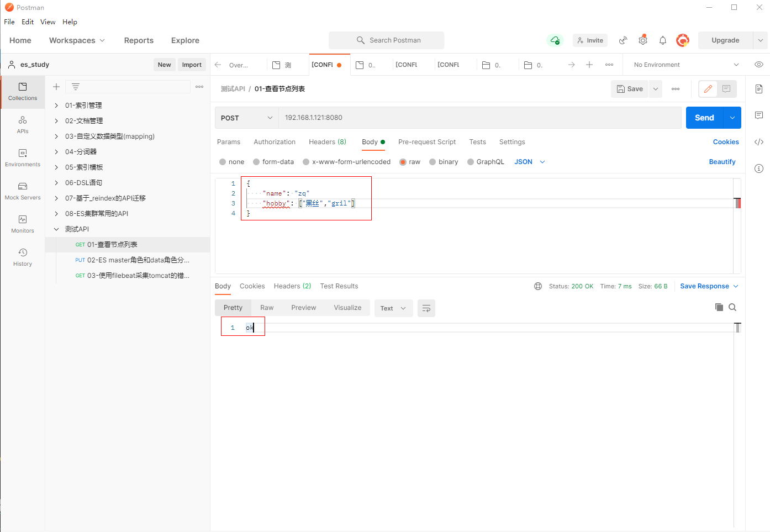Open the View menu
Viewport: 770px width, 532px height.
click(48, 22)
